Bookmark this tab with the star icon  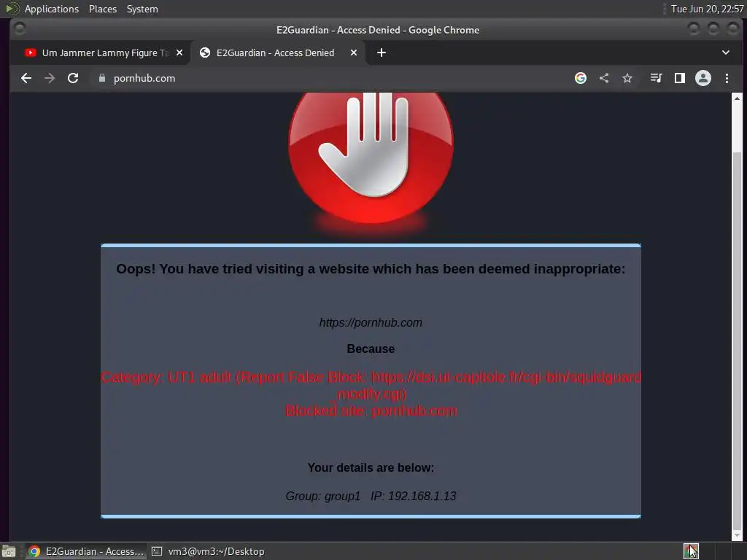point(627,78)
